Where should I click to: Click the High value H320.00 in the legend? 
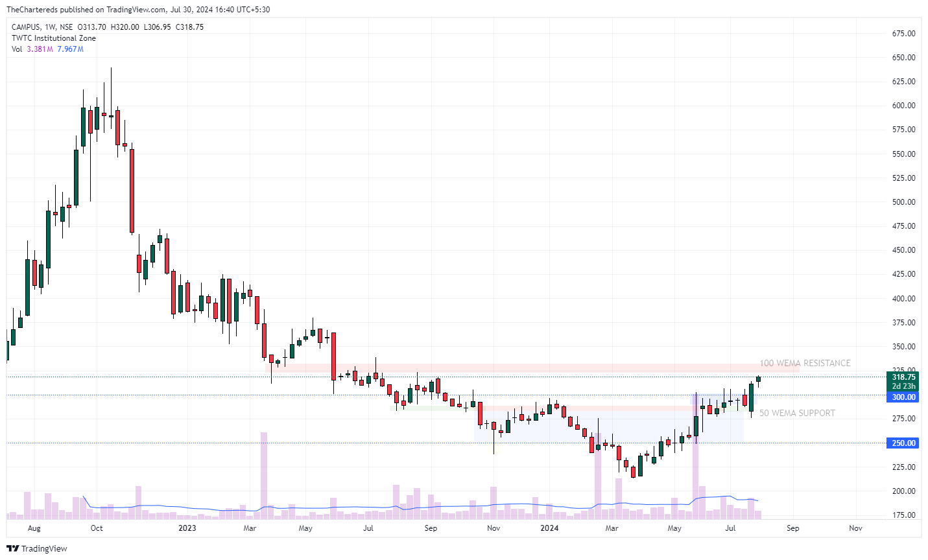[125, 27]
